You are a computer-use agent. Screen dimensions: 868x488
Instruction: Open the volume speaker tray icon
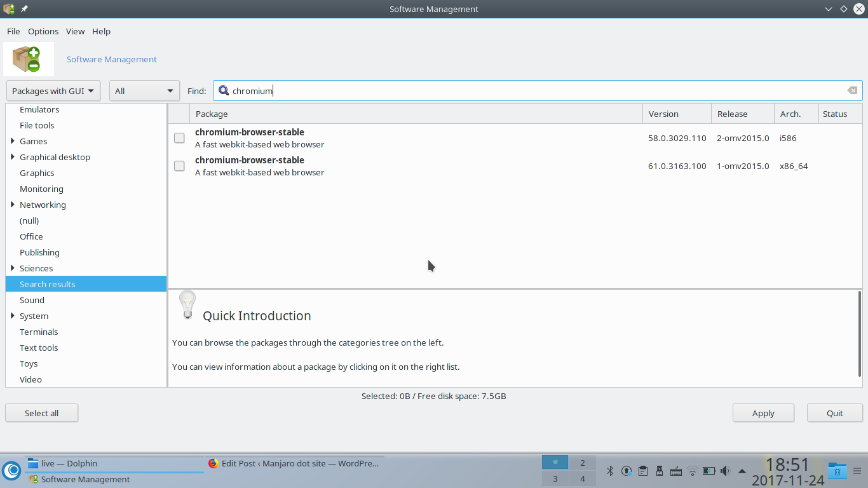[726, 471]
